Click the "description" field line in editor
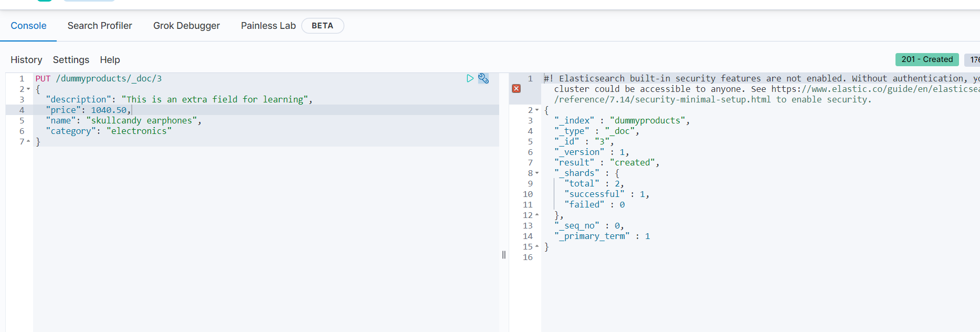 pyautogui.click(x=179, y=99)
